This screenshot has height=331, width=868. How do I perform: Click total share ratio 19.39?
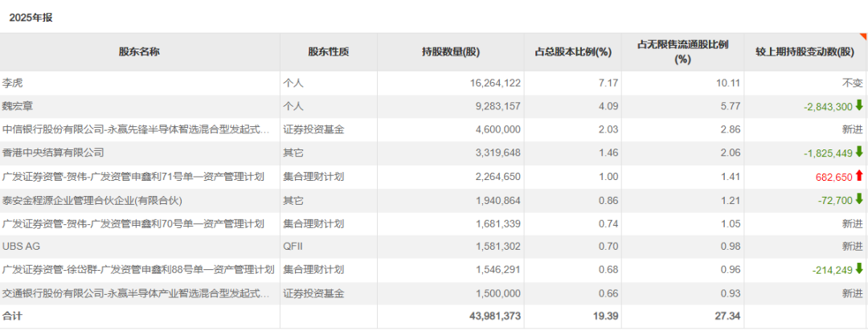(x=608, y=316)
